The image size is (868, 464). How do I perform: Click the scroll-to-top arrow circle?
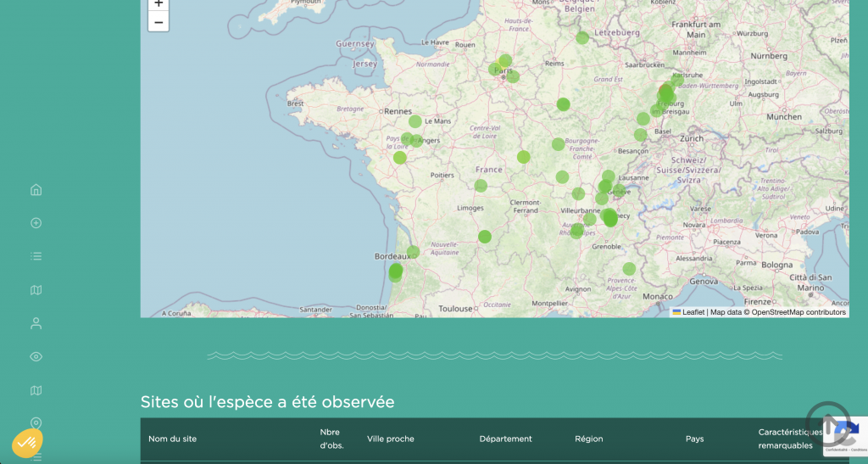point(827,423)
